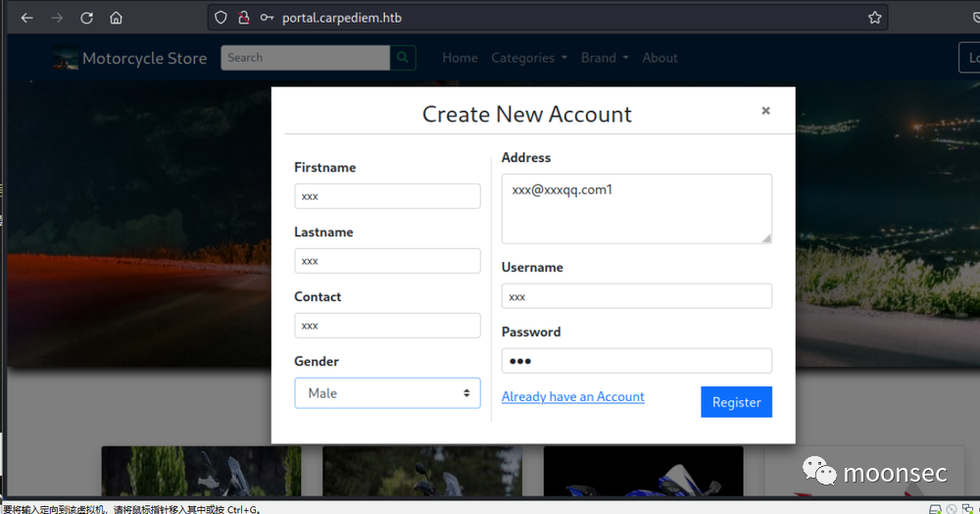Image resolution: width=980 pixels, height=514 pixels.
Task: Click into the Address text area
Action: pyautogui.click(x=637, y=209)
